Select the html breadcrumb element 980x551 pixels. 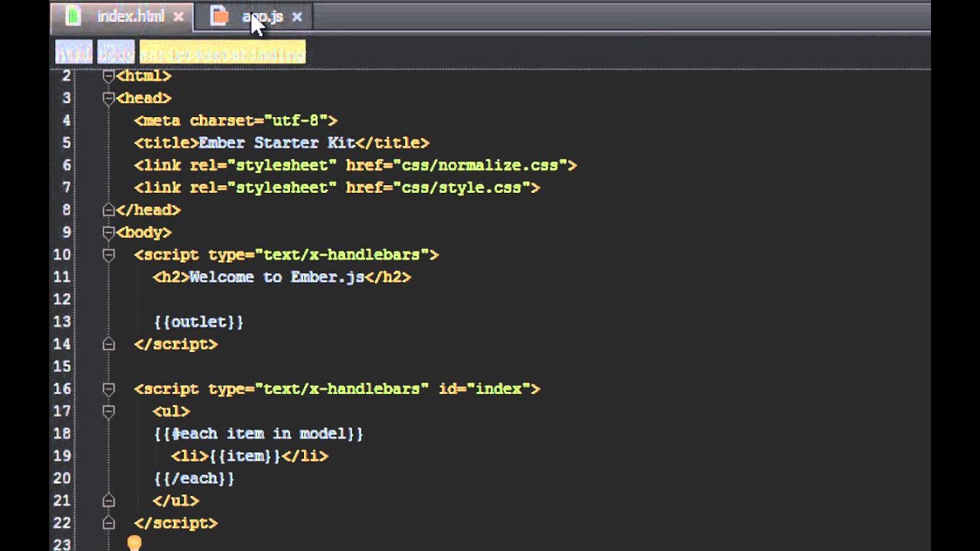pyautogui.click(x=73, y=52)
